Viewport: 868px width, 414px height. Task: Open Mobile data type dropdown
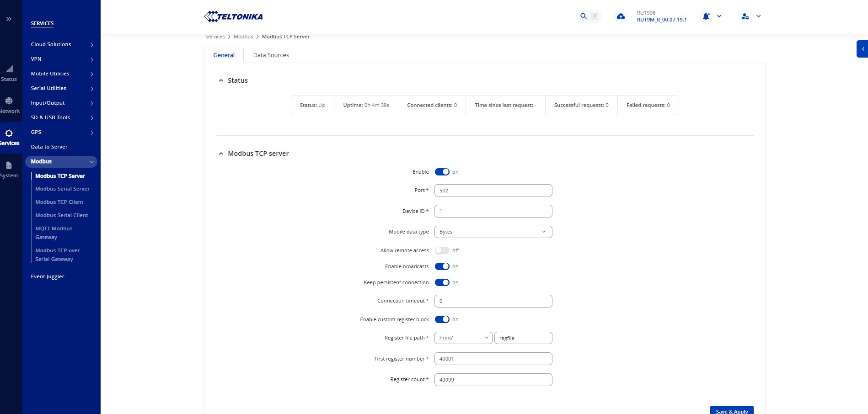[493, 232]
